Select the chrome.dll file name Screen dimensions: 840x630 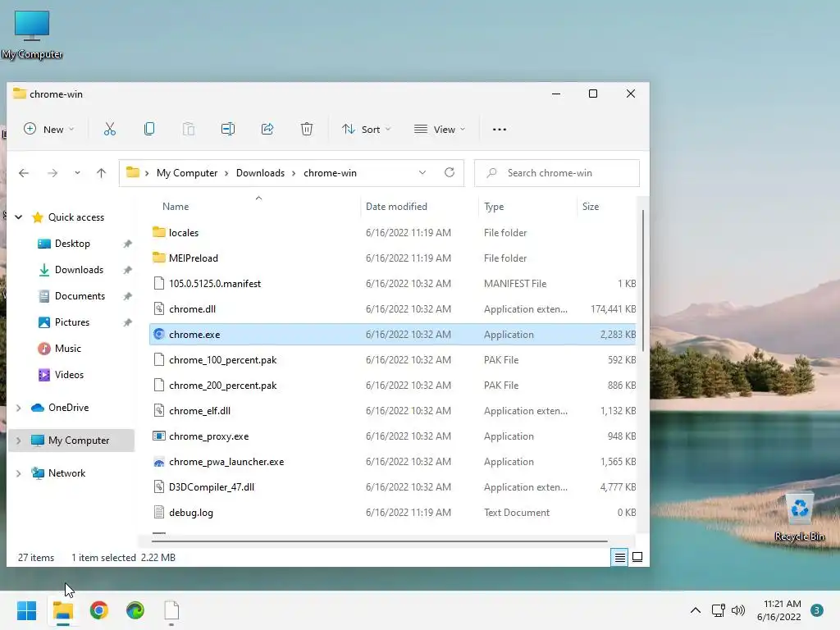point(192,309)
